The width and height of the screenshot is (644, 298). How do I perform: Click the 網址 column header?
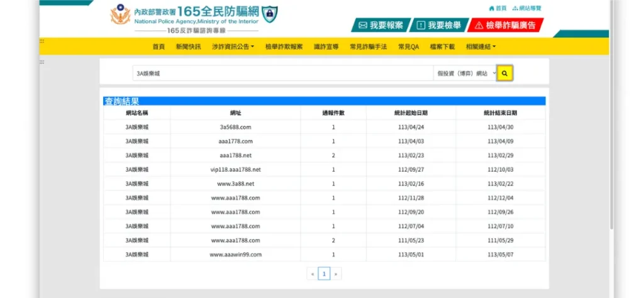point(235,113)
